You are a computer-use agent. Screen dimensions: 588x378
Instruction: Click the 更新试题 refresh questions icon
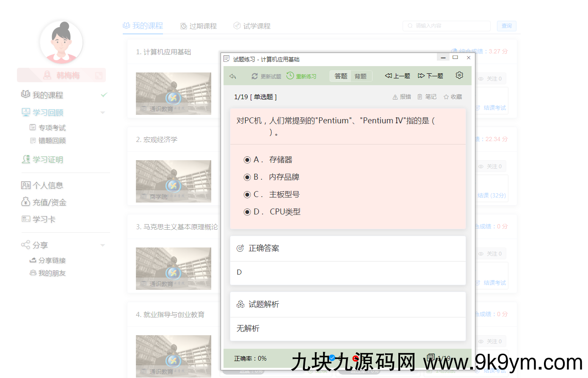point(254,76)
